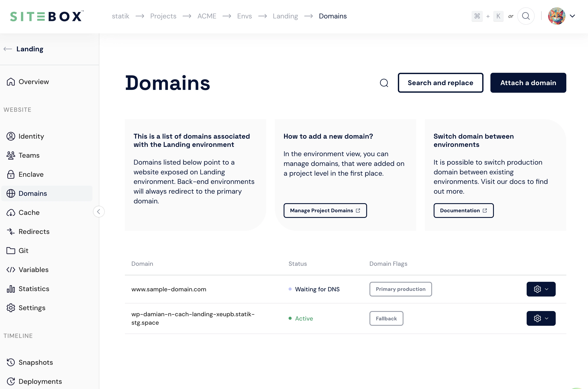Click the Git sidebar icon
Image resolution: width=588 pixels, height=389 pixels.
click(x=11, y=251)
